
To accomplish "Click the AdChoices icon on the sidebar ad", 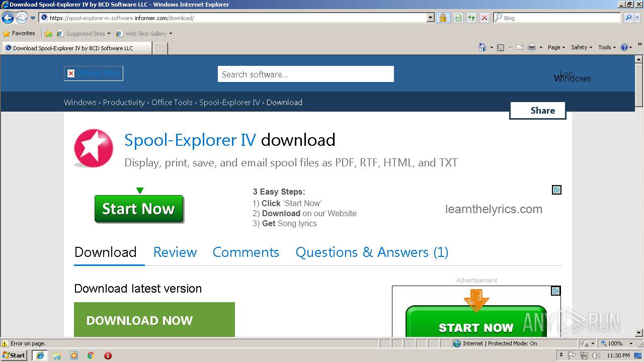I will pos(556,291).
